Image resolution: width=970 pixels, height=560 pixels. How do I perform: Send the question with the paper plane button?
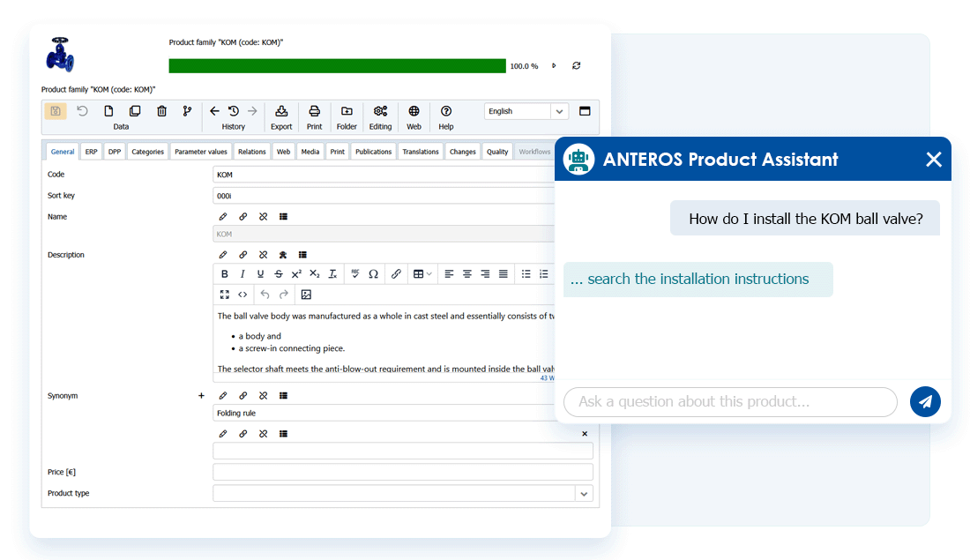click(x=925, y=401)
